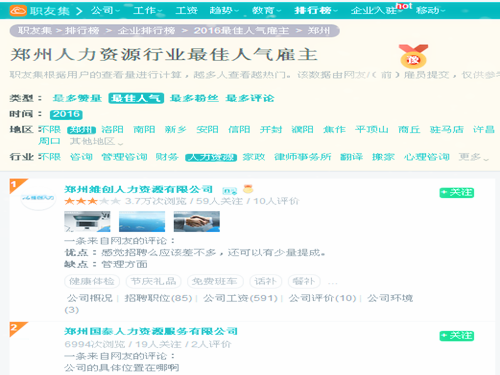Select the 郑州 region filter

tap(81, 130)
